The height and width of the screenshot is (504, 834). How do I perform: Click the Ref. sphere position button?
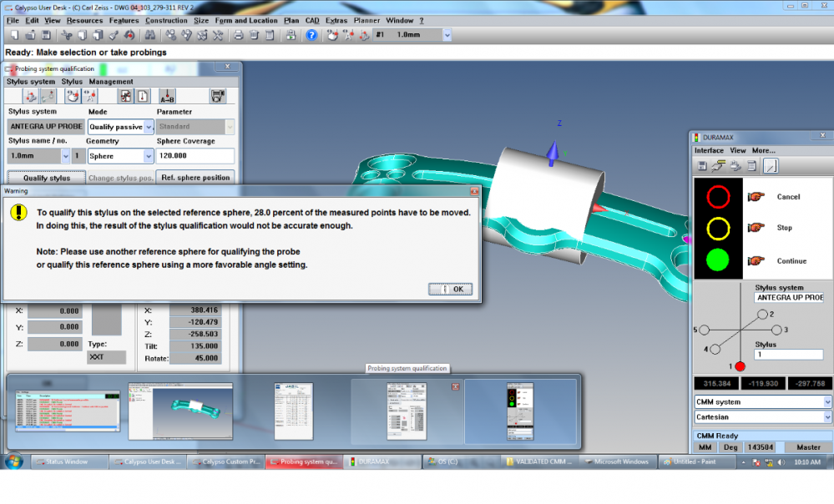tap(195, 177)
